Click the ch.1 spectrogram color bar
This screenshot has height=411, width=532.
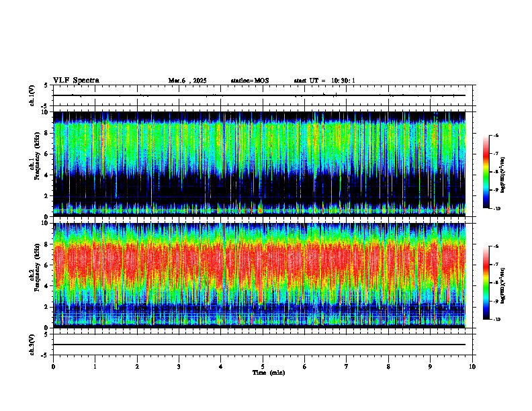(486, 172)
